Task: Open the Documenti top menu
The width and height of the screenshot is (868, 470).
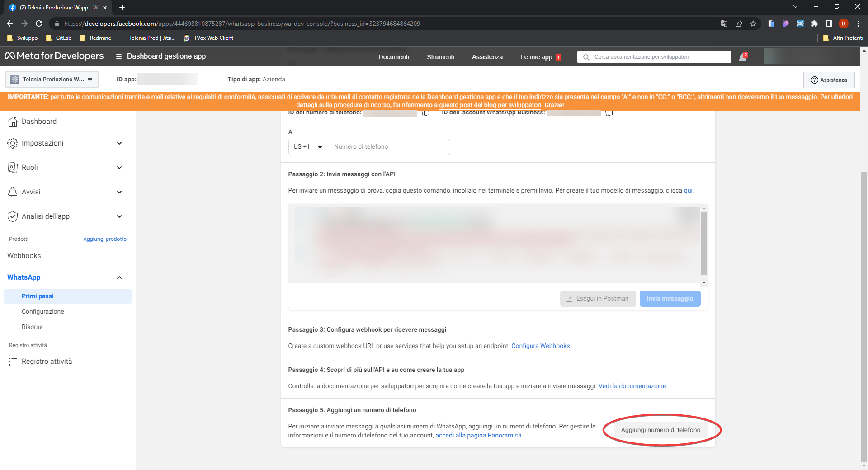Action: [x=394, y=57]
